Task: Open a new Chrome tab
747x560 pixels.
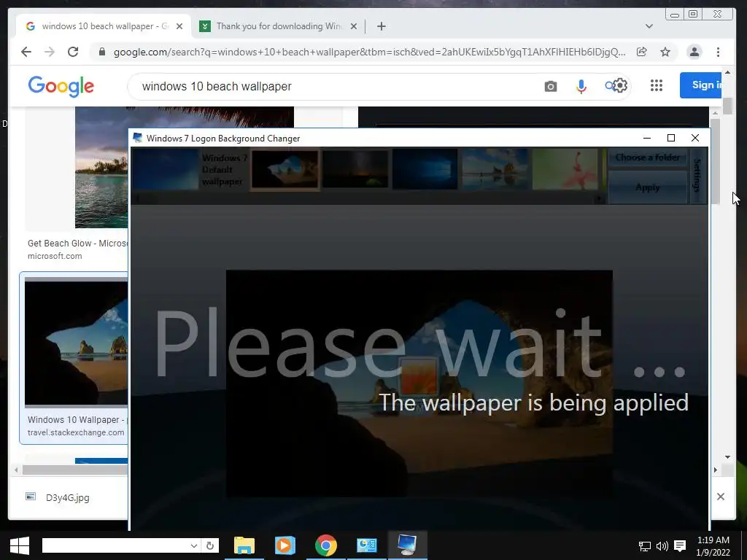Action: (x=381, y=26)
